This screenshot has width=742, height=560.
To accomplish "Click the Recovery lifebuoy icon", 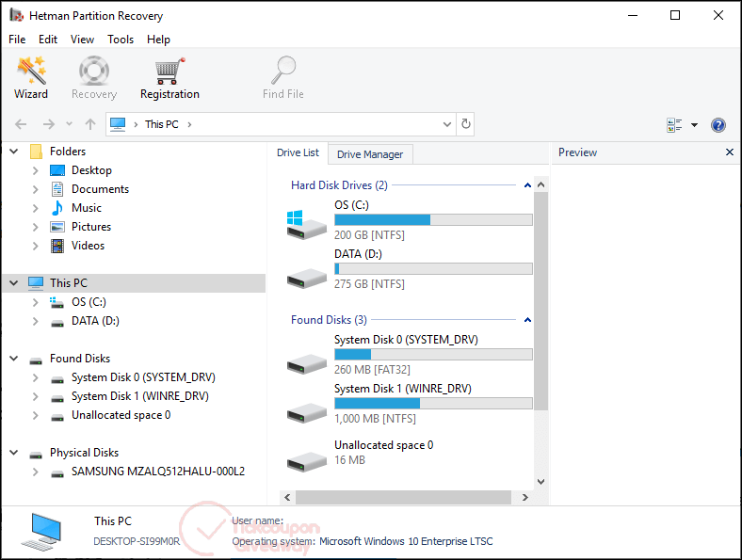I will pyautogui.click(x=94, y=71).
